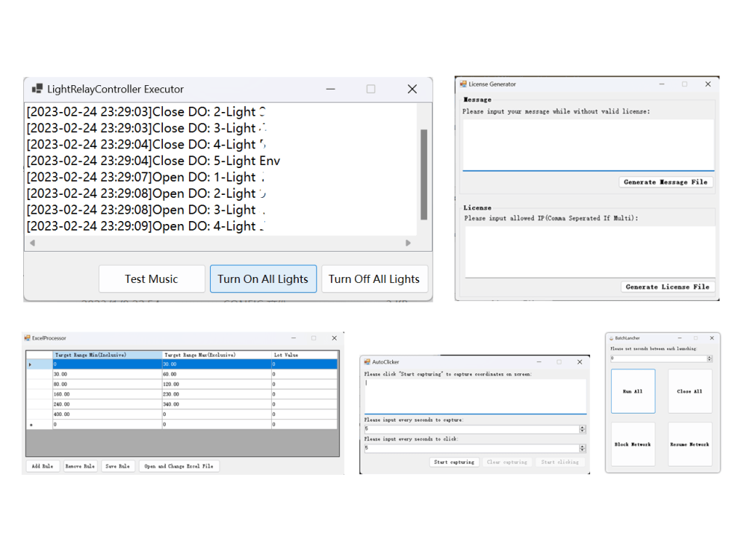Click the Start clicking button
This screenshot has width=747, height=560.
560,462
